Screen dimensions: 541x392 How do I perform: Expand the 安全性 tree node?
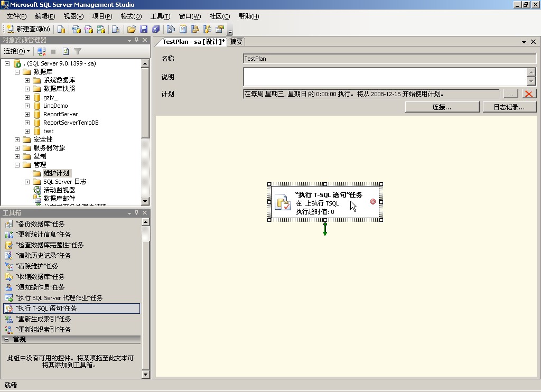tap(16, 139)
